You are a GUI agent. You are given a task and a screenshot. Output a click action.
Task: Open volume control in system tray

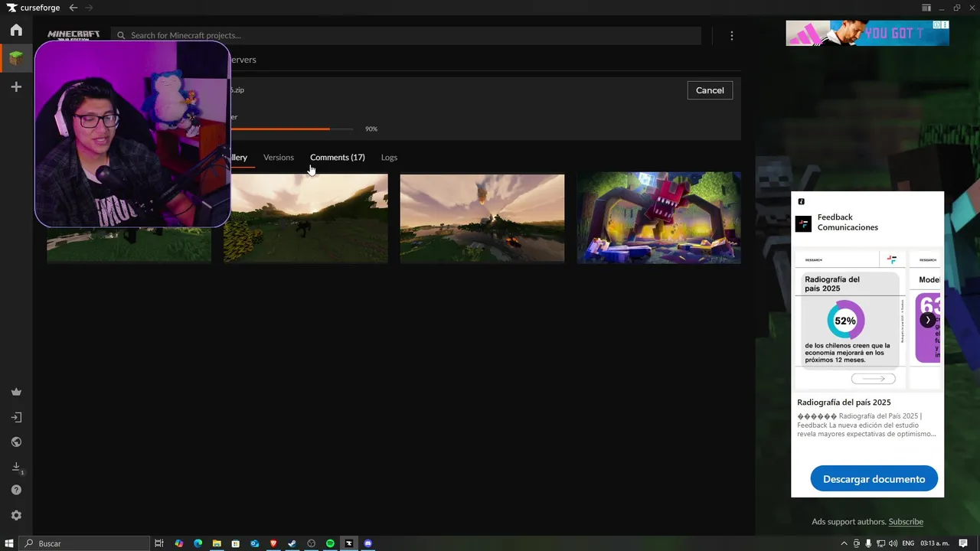(x=893, y=543)
